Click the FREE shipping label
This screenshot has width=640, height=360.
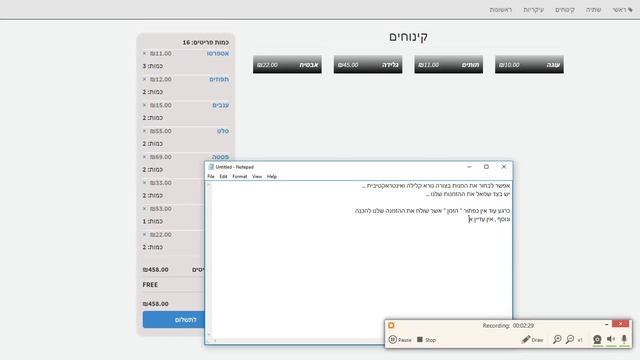(x=150, y=284)
